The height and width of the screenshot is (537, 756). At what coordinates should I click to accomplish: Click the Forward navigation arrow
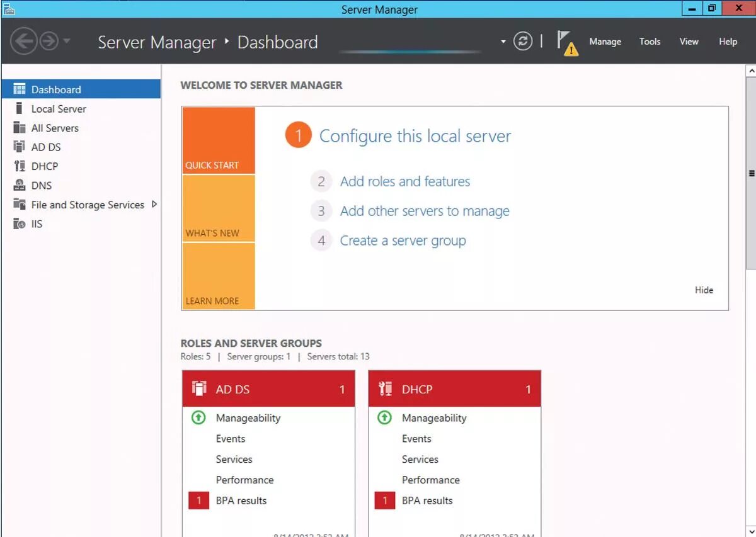tap(49, 42)
